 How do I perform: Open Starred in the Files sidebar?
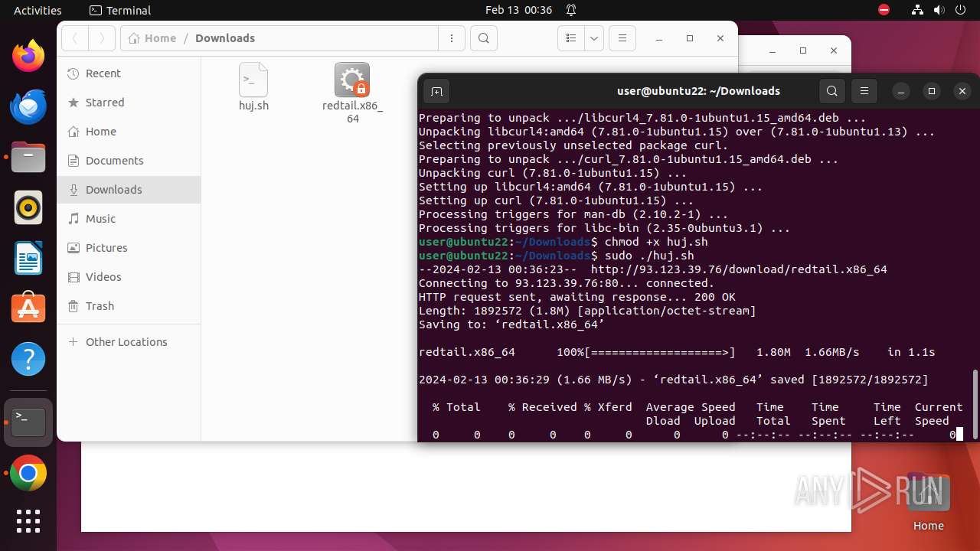[x=129, y=103]
